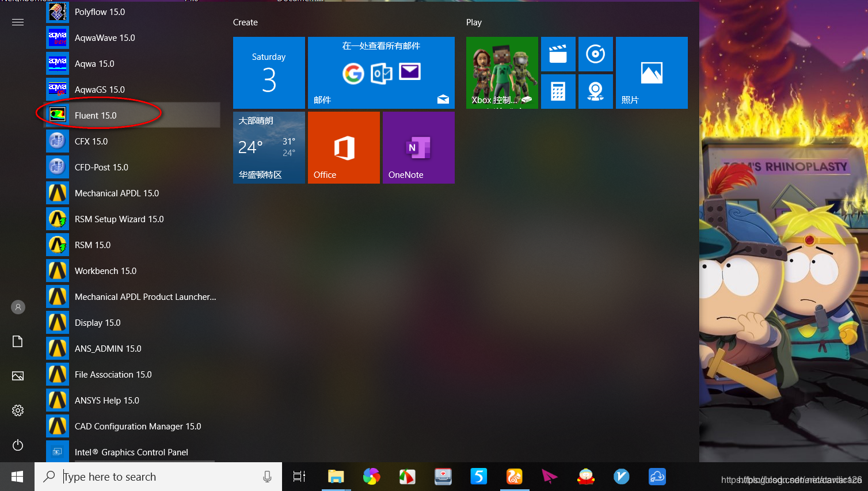This screenshot has width=868, height=491.
Task: Open the orange UC browser taskbar icon
Action: coord(515,477)
